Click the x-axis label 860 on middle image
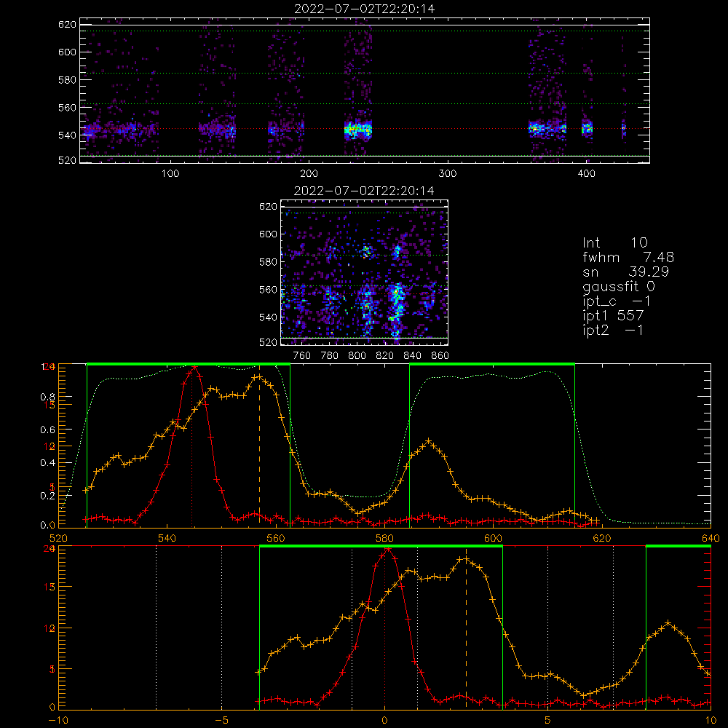The image size is (728, 728). (440, 356)
